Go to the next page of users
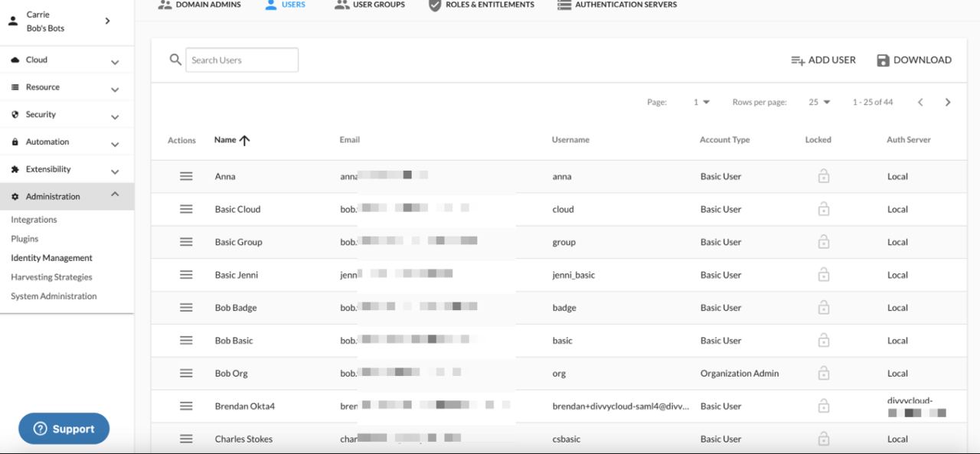 point(948,103)
